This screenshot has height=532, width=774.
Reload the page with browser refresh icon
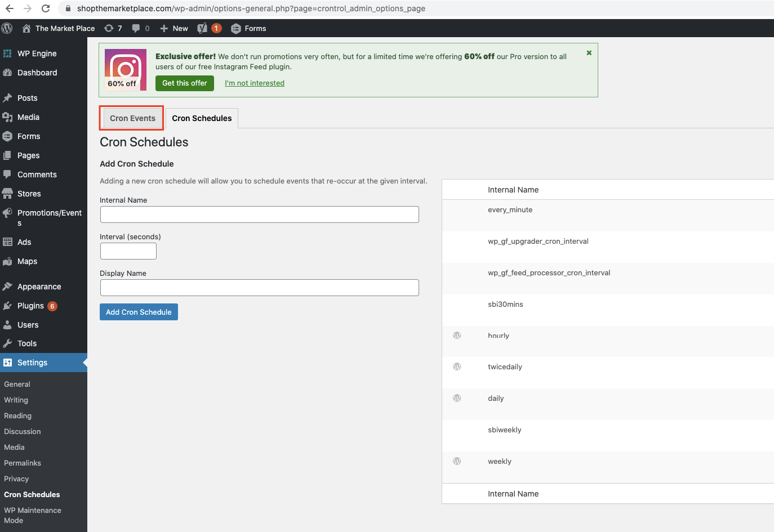point(46,8)
